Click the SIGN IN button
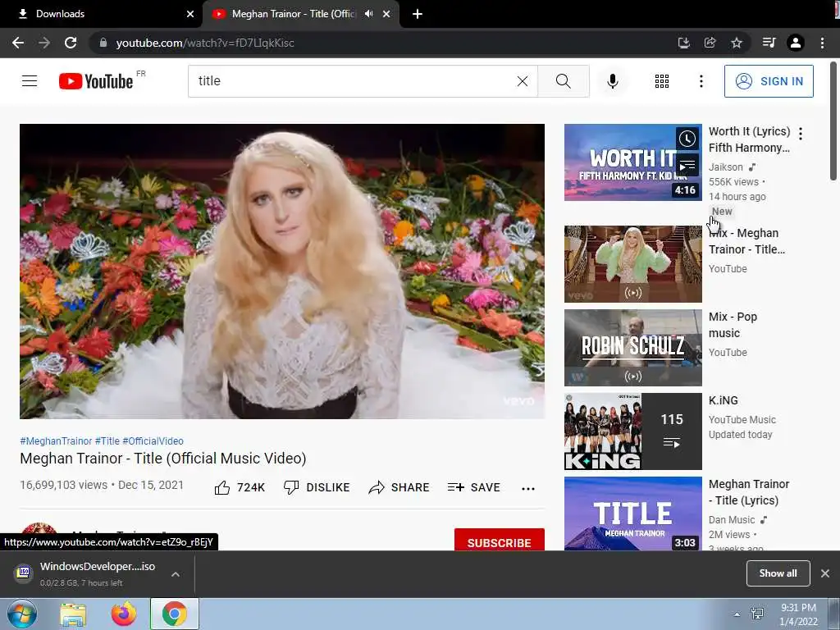 click(x=769, y=81)
